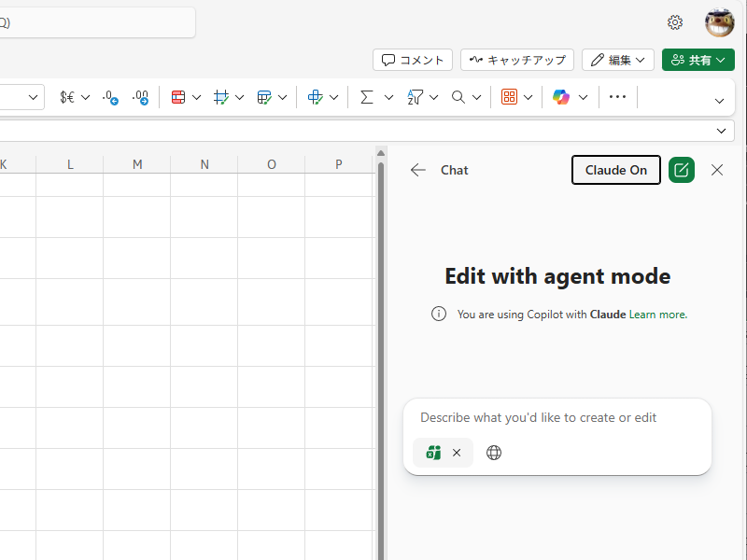The height and width of the screenshot is (560, 747).
Task: Click the insert cells icon
Action: click(316, 97)
